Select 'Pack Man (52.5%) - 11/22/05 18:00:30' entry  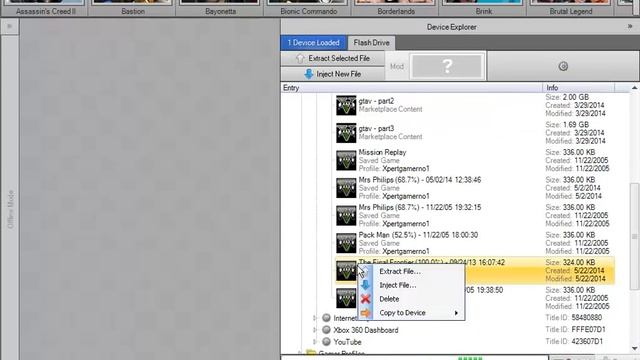click(418, 235)
